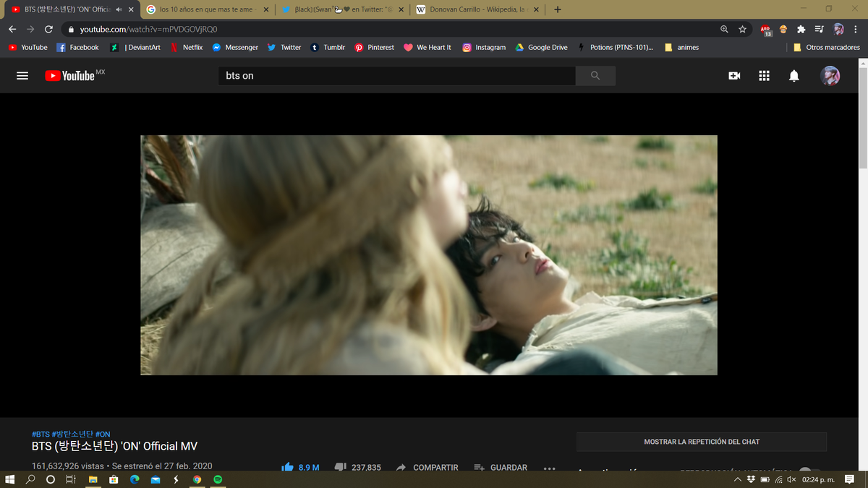Image resolution: width=868 pixels, height=488 pixels.
Task: Open the Pinterest bookmark
Action: click(x=374, y=47)
